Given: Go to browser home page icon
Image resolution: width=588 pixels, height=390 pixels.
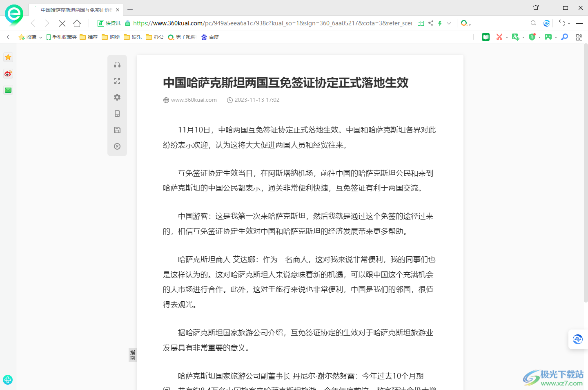Looking at the screenshot, I should click(77, 23).
